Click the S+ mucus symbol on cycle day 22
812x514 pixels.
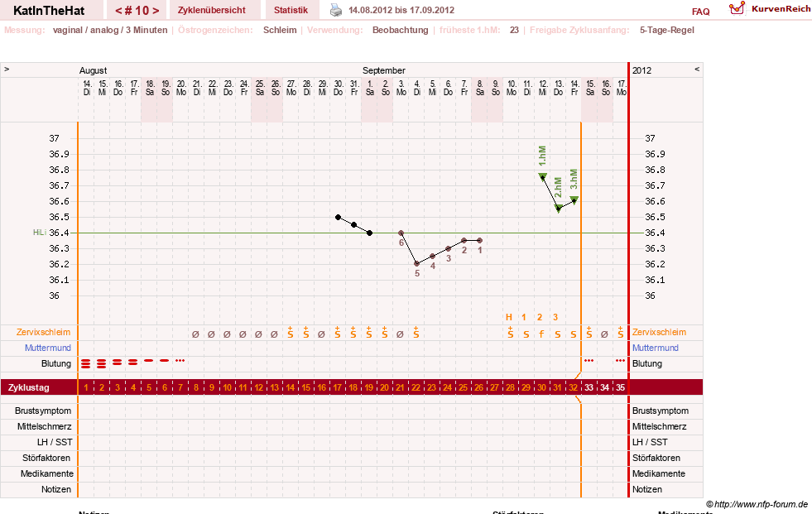[416, 333]
